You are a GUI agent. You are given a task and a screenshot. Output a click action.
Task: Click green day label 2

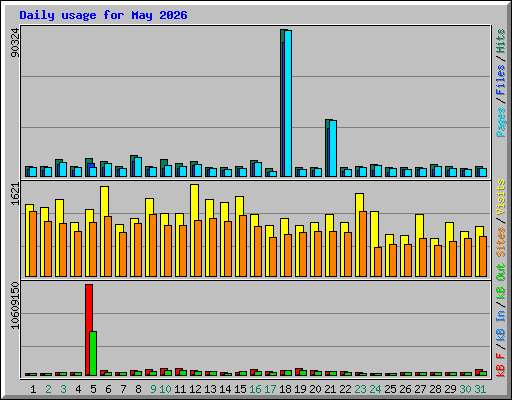coord(48,389)
